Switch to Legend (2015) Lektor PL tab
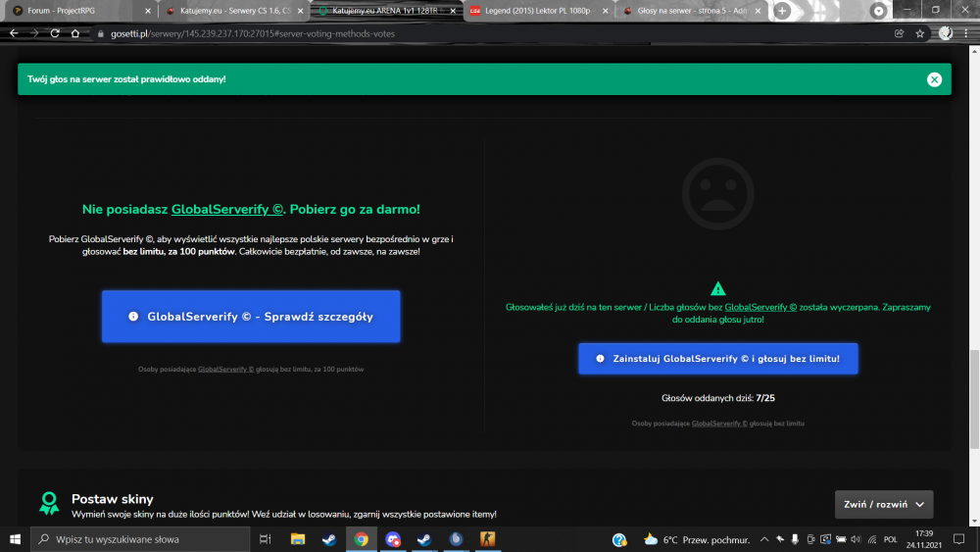This screenshot has height=552, width=980. coord(539,11)
